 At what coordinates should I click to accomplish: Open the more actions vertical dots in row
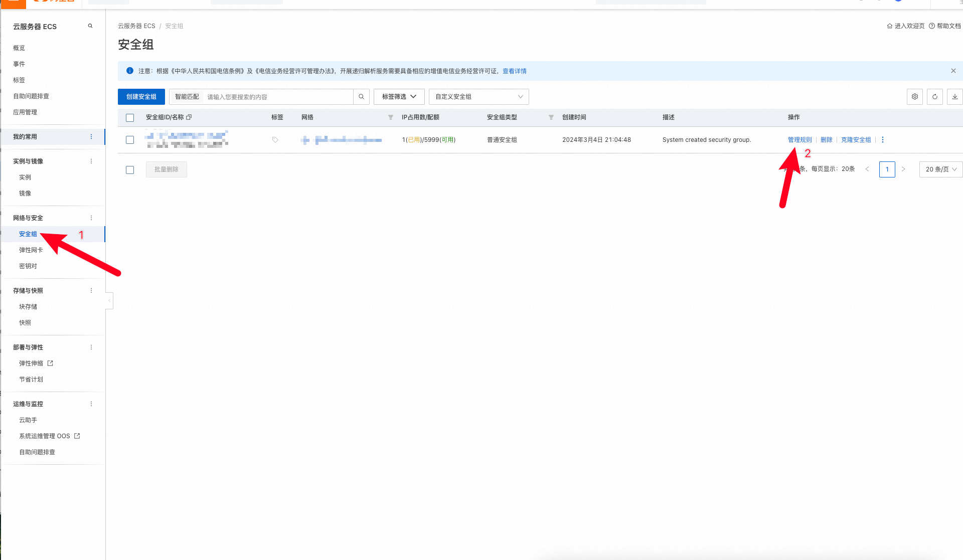pos(883,140)
